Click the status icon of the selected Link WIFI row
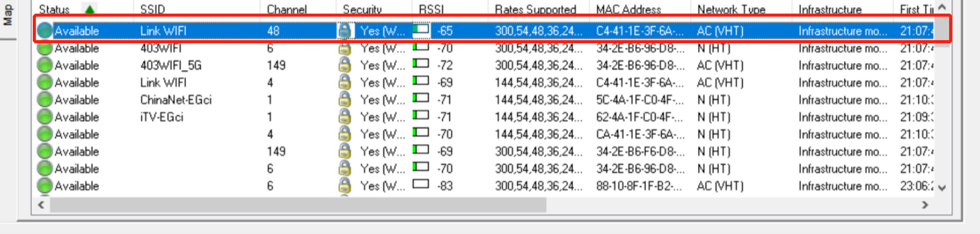Viewport: 980px width, 234px height. point(45,31)
